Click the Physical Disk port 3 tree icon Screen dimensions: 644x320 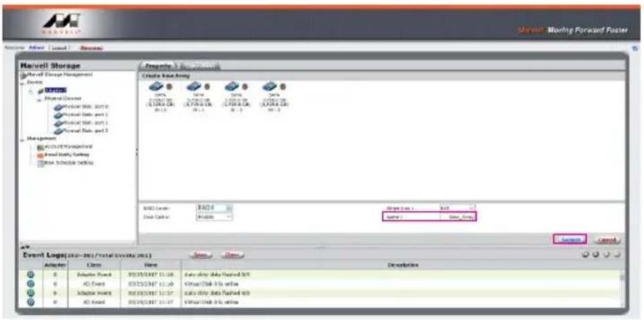click(58, 131)
